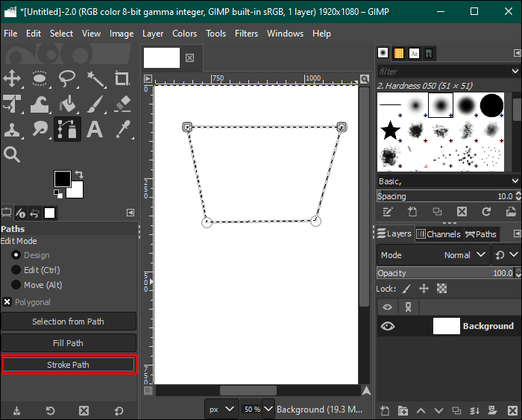Select the Move tool
The height and width of the screenshot is (420, 522).
coord(13,78)
